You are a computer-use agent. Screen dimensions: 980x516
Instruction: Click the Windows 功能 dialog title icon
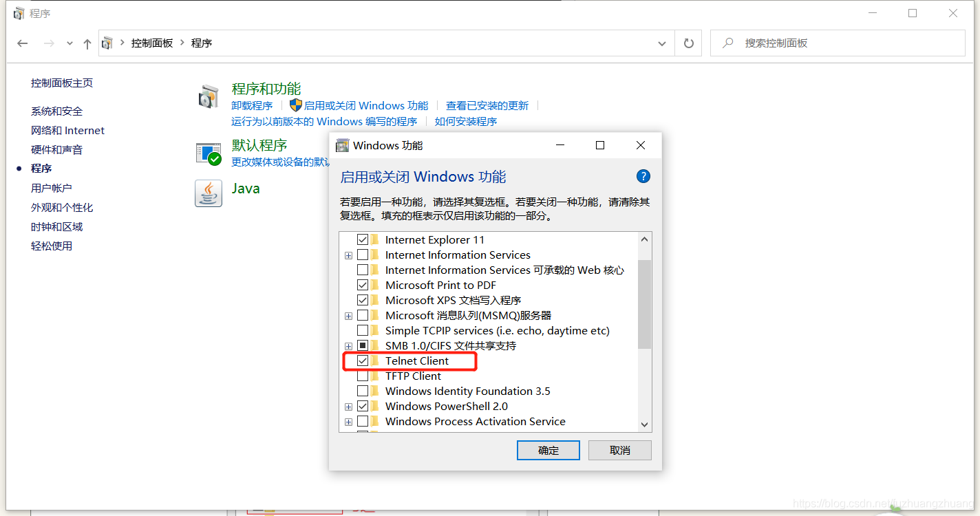[342, 145]
